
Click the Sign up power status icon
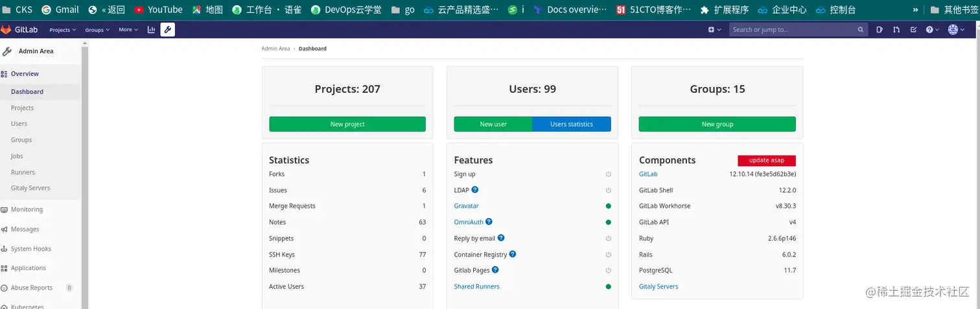tap(608, 174)
